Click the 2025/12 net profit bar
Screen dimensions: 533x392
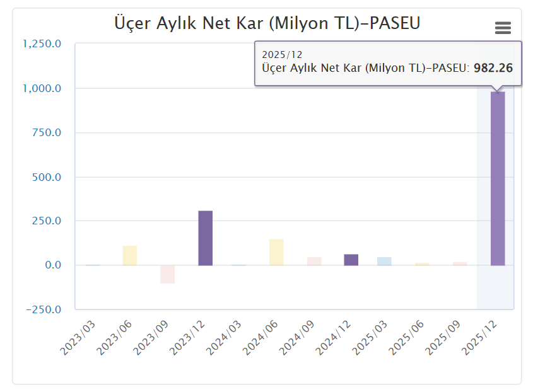[x=498, y=178]
